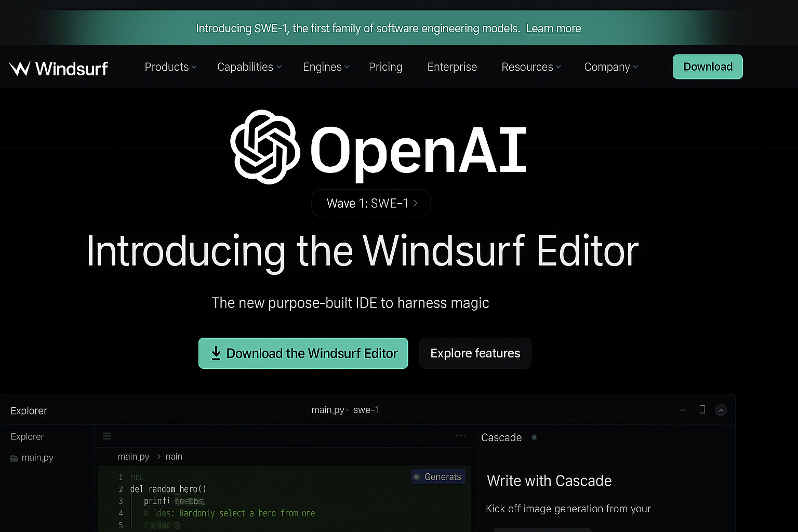Click the main.py breadcrumb

point(134,457)
